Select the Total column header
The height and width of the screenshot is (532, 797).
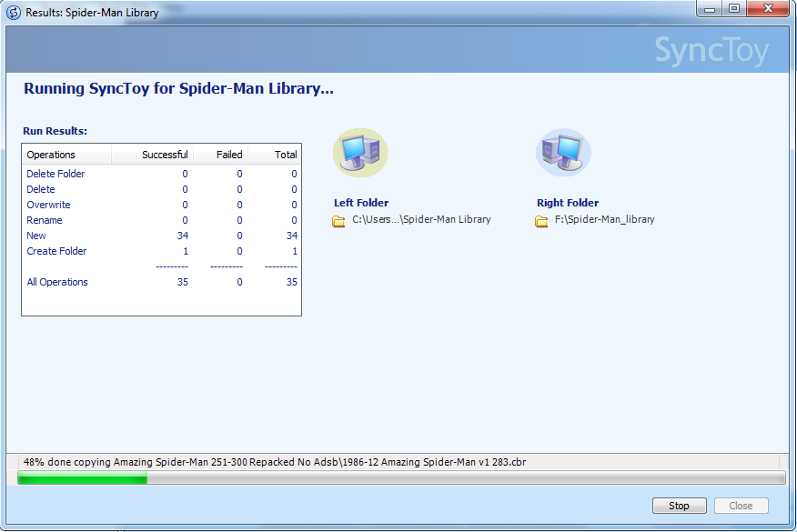275,155
